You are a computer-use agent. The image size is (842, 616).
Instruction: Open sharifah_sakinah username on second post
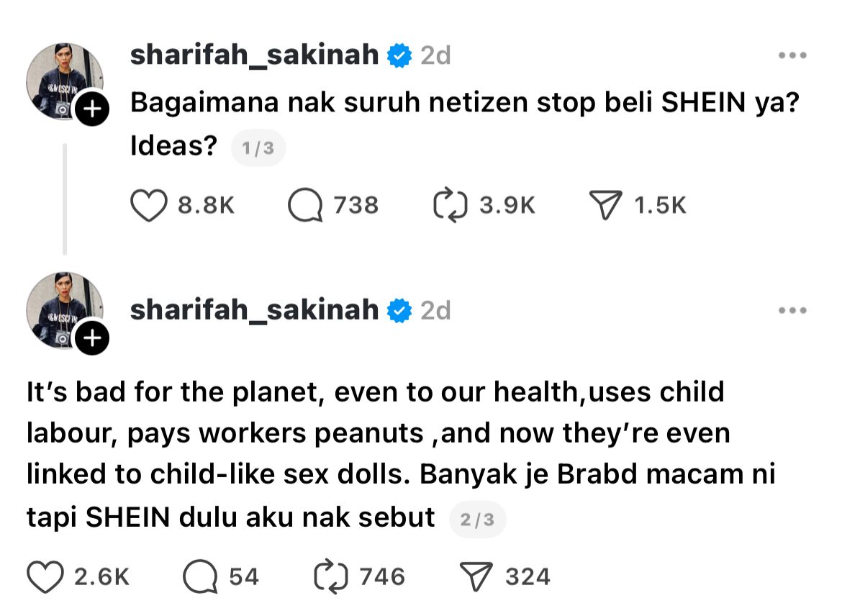pos(254,310)
